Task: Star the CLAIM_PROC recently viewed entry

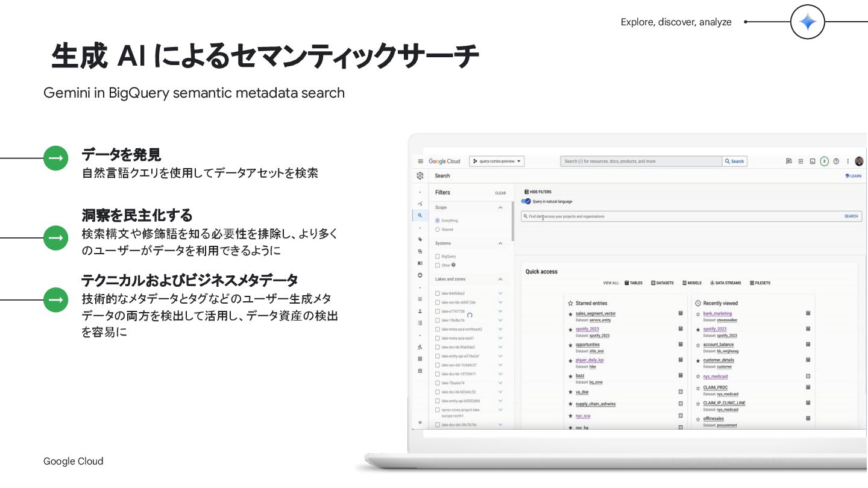Action: (x=698, y=388)
